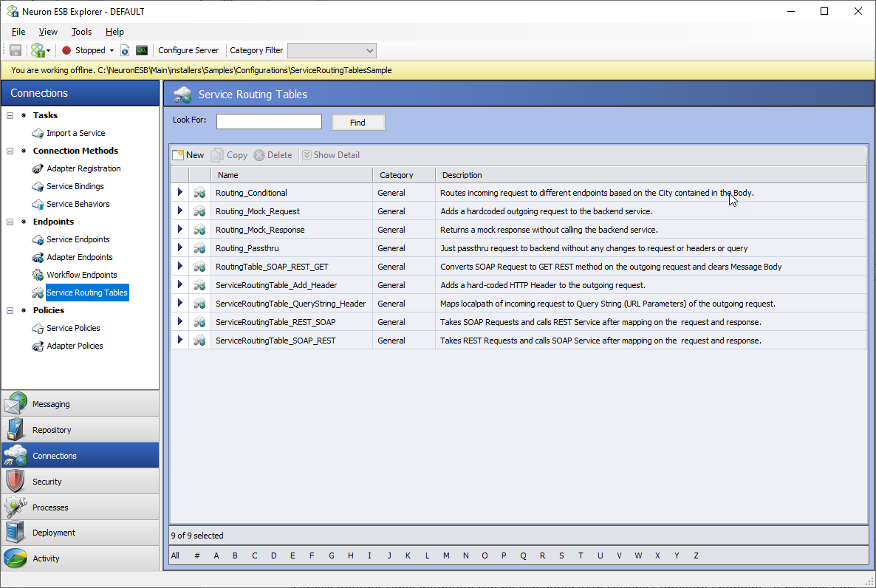Open the connect-to-configuration icon dropdown
Image resolution: width=876 pixels, height=588 pixels.
[x=41, y=50]
